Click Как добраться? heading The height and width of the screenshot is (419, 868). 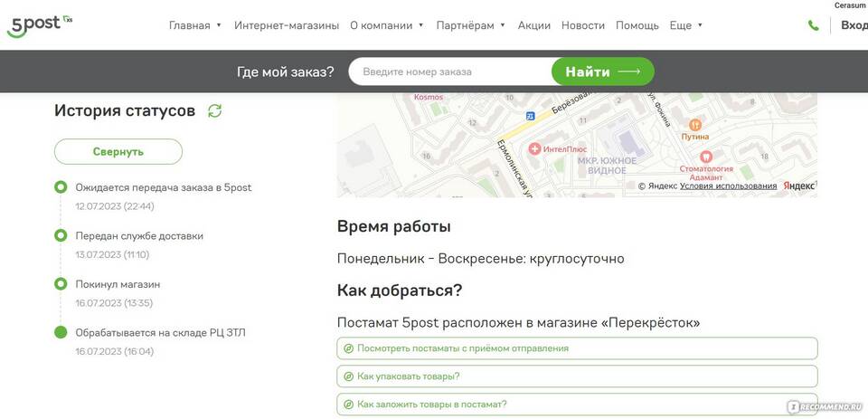point(399,290)
